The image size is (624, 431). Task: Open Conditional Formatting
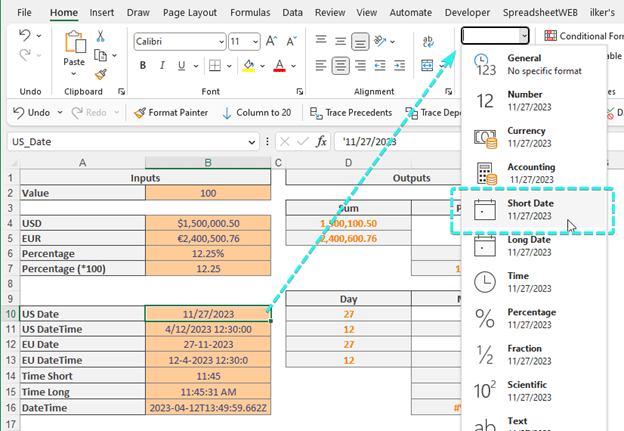584,36
